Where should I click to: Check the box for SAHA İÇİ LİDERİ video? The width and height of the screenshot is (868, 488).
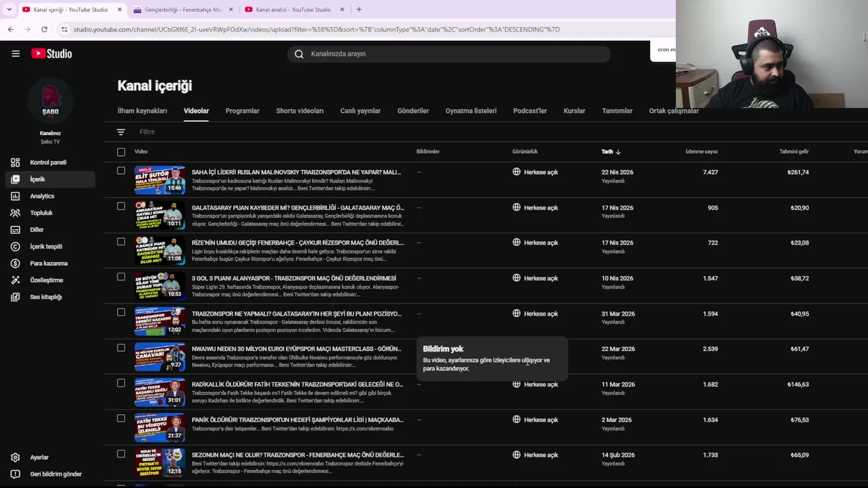point(121,171)
